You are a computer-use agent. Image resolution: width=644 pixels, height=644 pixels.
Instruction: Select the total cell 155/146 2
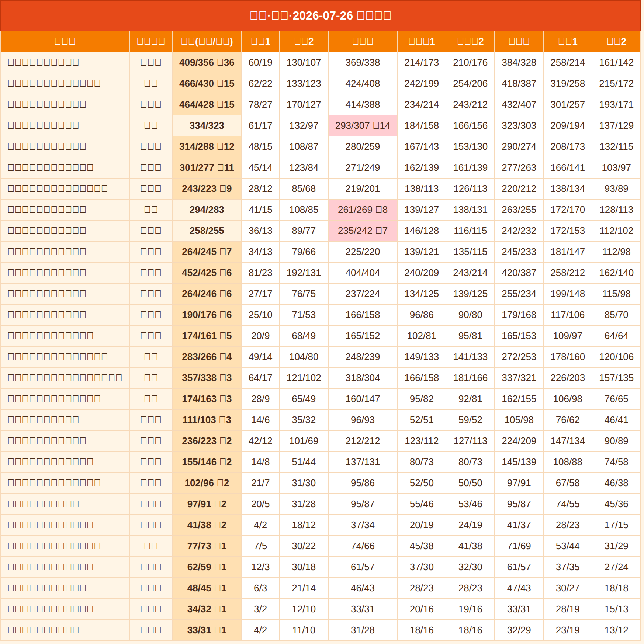click(x=207, y=462)
